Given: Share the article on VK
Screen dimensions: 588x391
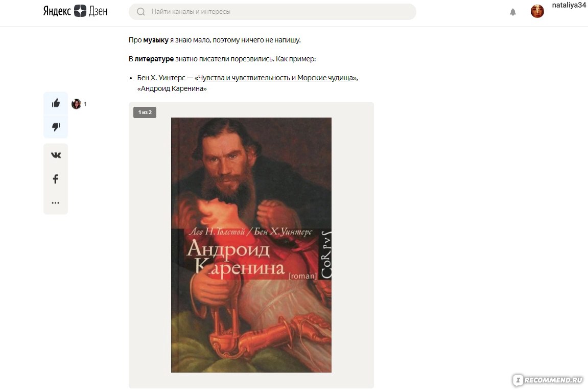Looking at the screenshot, I should tap(56, 155).
